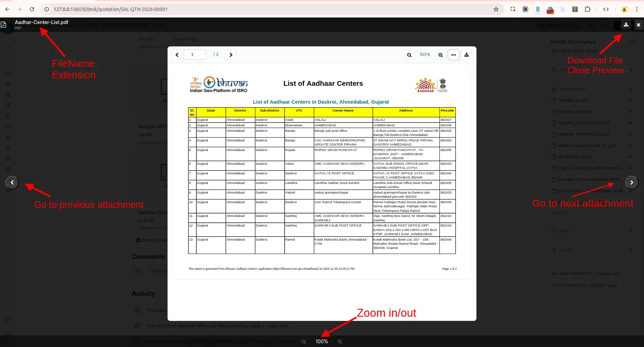Open Sampel 2.xlsx attachment

(573, 100)
